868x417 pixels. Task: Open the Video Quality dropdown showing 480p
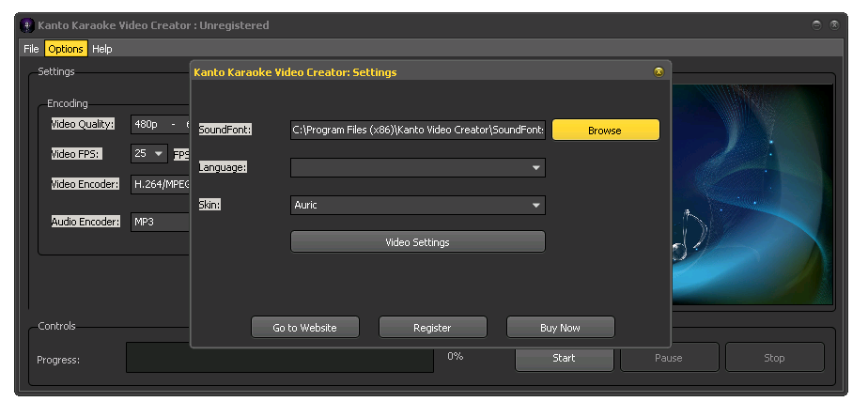click(x=161, y=124)
